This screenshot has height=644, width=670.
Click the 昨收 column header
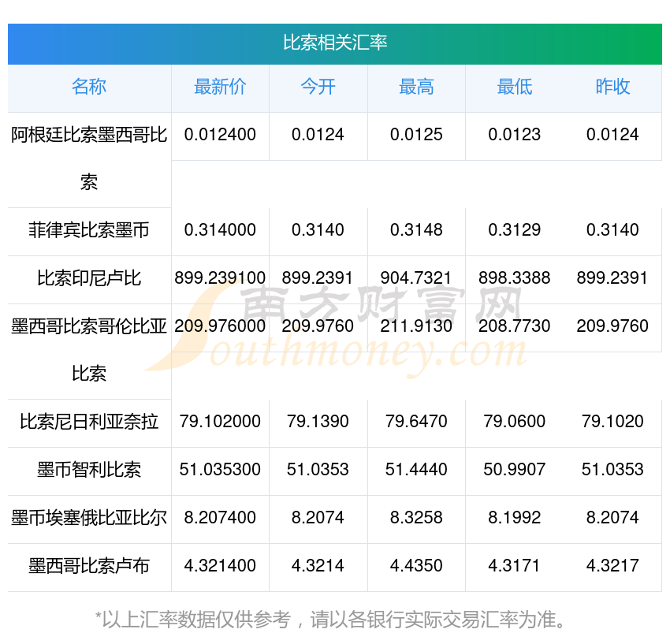612,87
